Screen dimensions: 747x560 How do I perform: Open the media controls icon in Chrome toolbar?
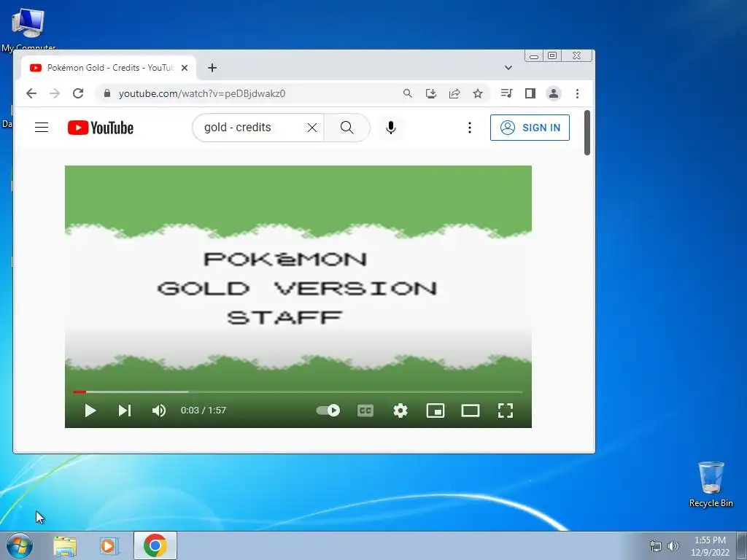click(x=506, y=93)
